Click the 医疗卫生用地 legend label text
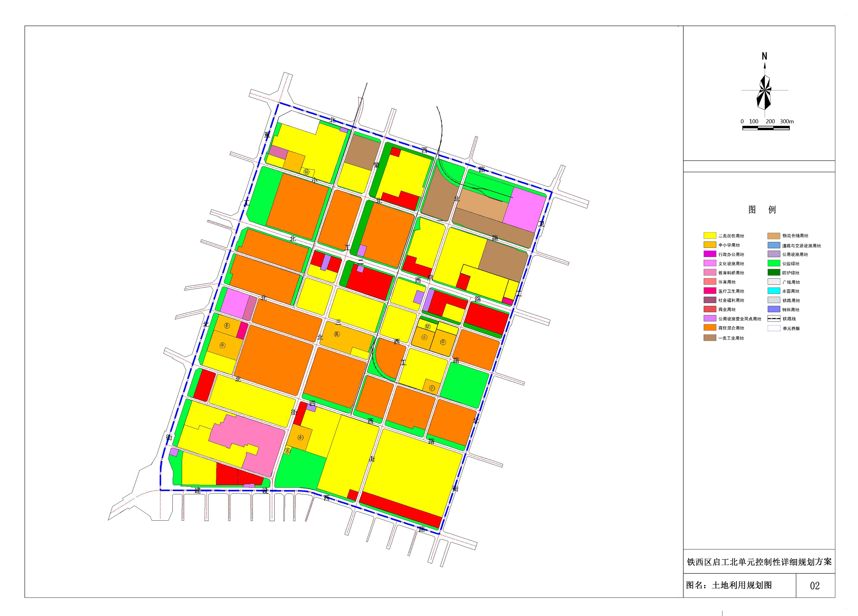 [x=731, y=291]
